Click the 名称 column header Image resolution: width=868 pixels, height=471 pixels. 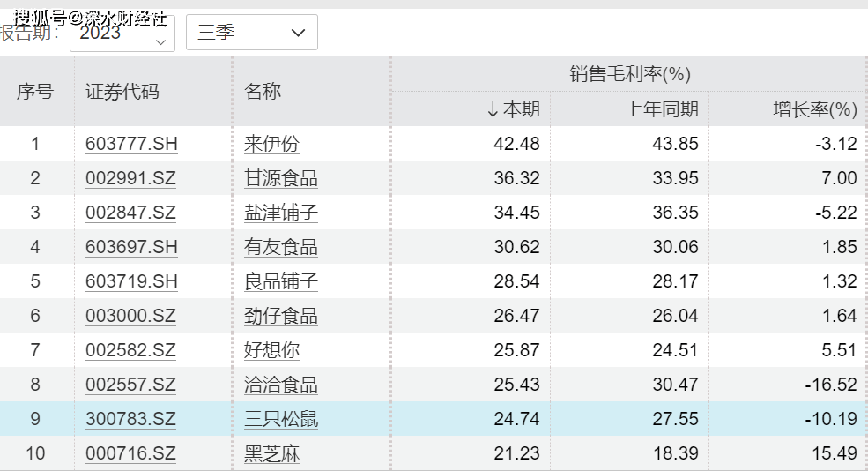point(263,92)
